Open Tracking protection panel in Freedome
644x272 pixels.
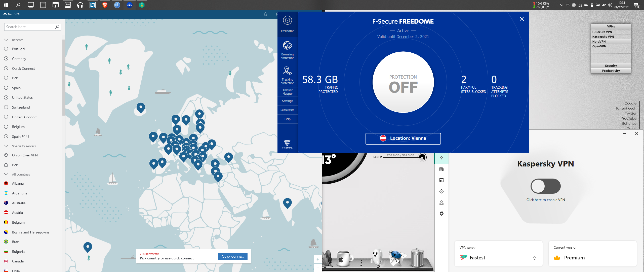tap(287, 75)
